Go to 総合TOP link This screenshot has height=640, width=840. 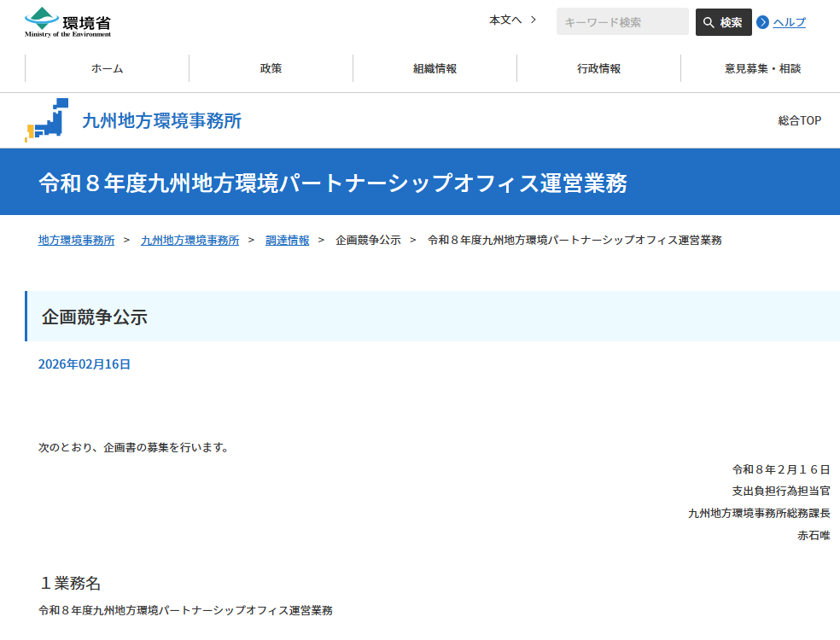point(799,120)
